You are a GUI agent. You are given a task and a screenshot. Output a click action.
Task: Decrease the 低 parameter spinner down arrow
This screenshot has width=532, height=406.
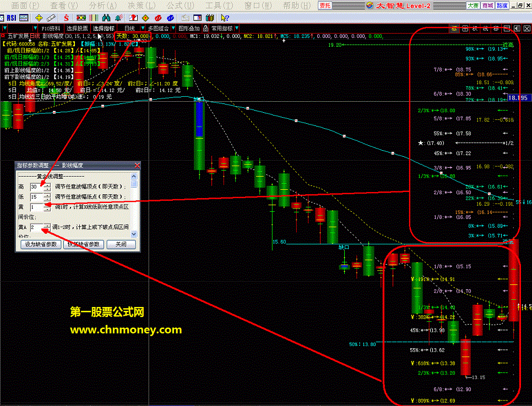(x=47, y=199)
